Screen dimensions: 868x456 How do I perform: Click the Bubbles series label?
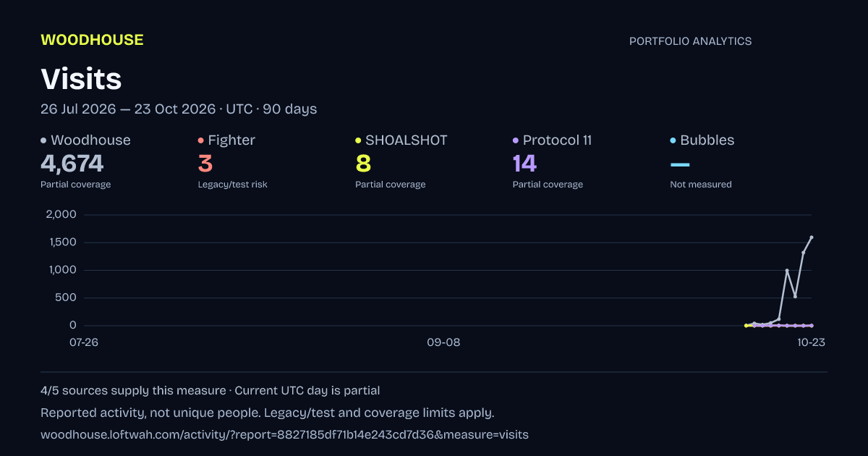pos(707,140)
